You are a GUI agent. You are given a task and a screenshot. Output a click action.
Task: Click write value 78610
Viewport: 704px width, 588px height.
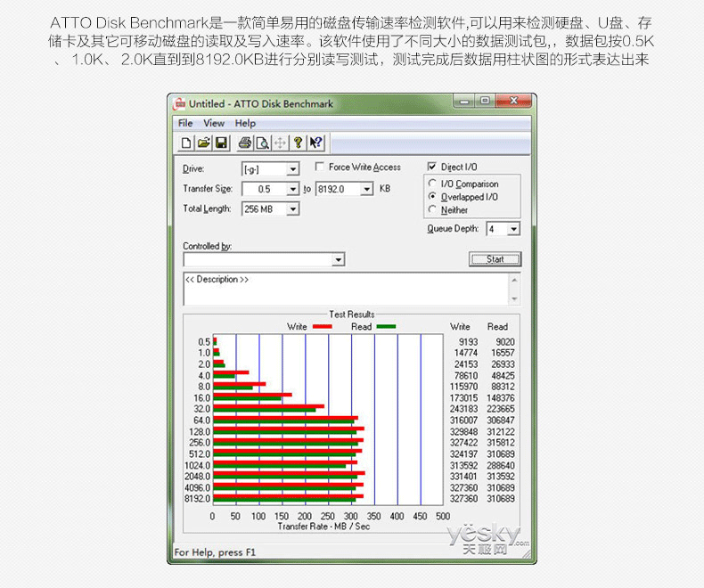466,376
